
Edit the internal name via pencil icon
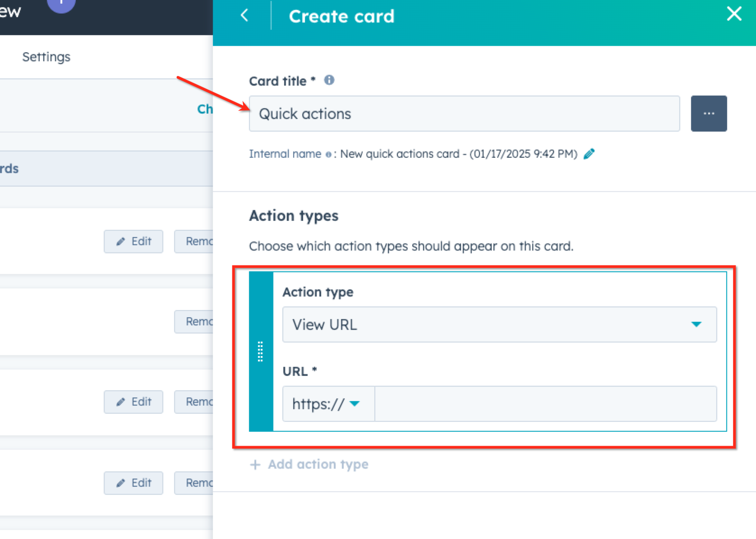coord(589,154)
